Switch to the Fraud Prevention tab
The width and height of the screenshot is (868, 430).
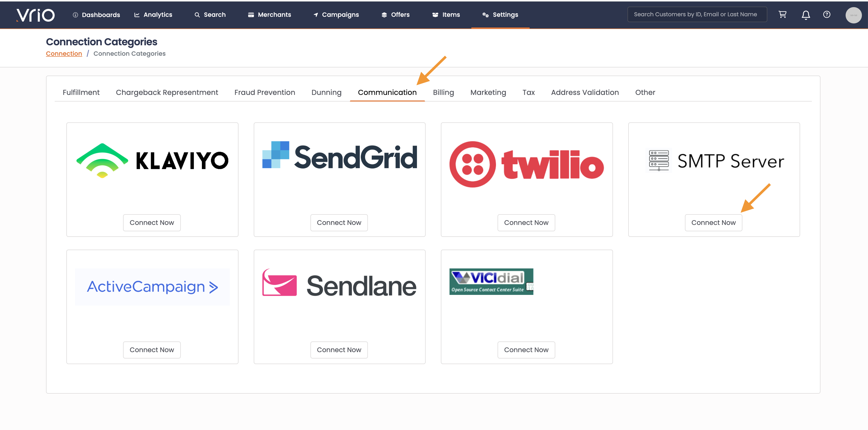point(264,92)
